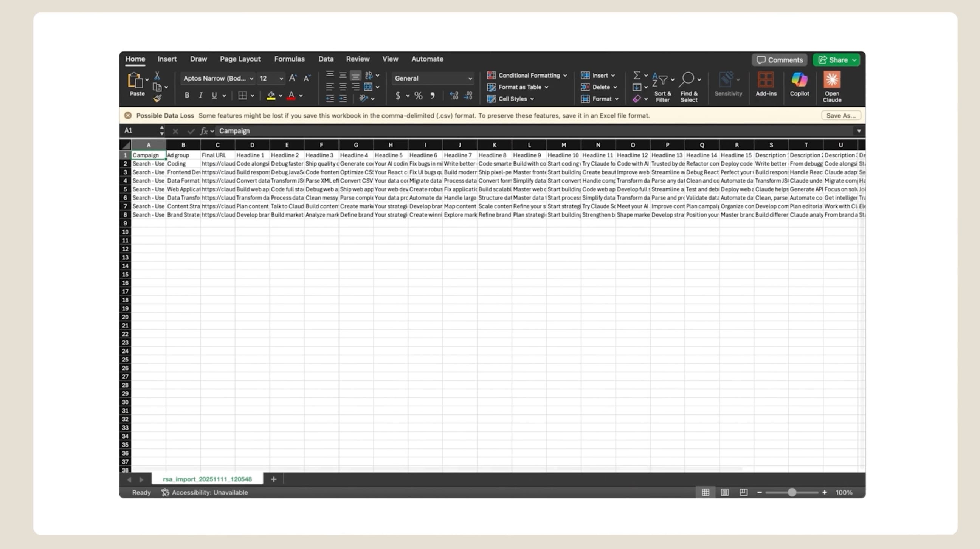Click the Cut scissors icon
The width and height of the screenshot is (980, 549).
157,75
